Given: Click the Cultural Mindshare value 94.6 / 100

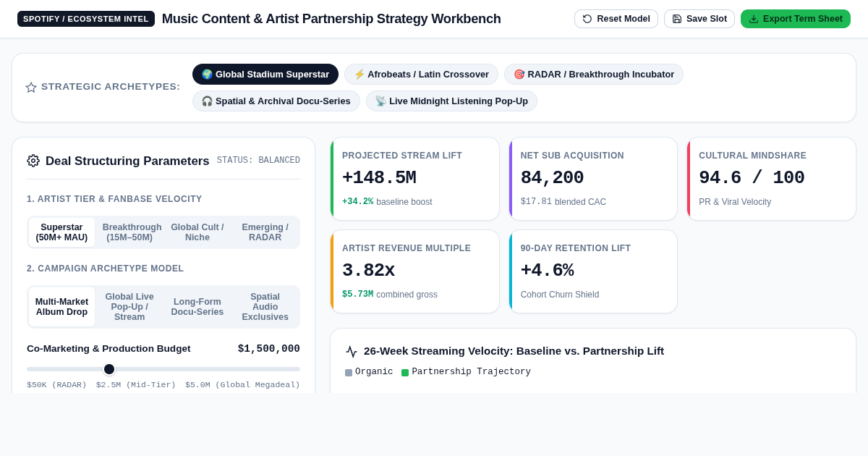Looking at the screenshot, I should pyautogui.click(x=752, y=178).
